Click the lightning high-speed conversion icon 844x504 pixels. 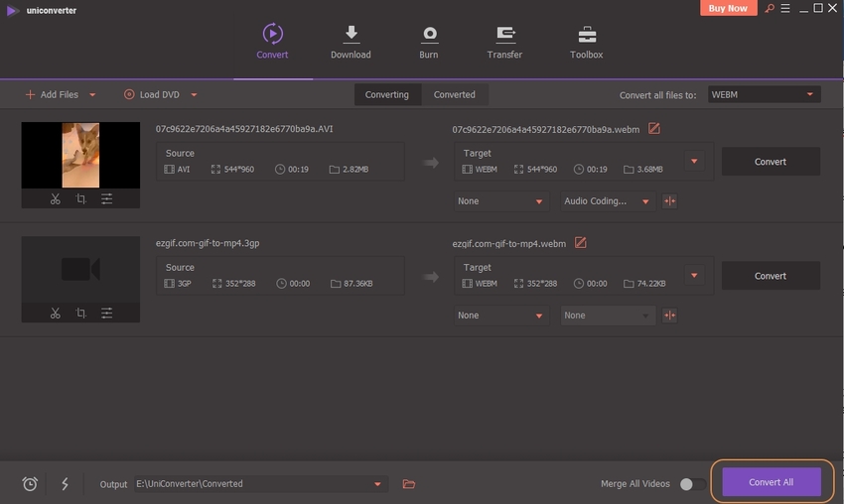point(66,484)
